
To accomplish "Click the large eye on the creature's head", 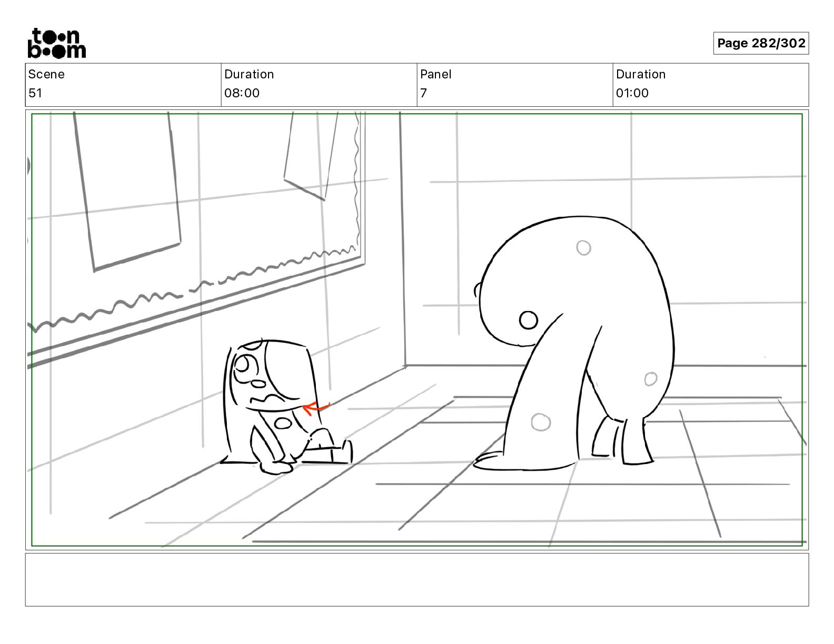I will pos(528,319).
